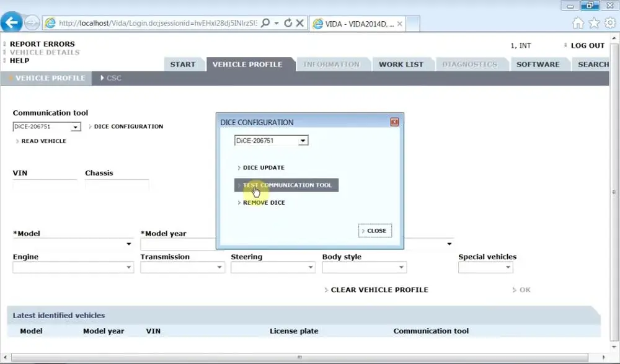Click the License plate column header
Image resolution: width=620 pixels, height=364 pixels.
click(x=294, y=331)
